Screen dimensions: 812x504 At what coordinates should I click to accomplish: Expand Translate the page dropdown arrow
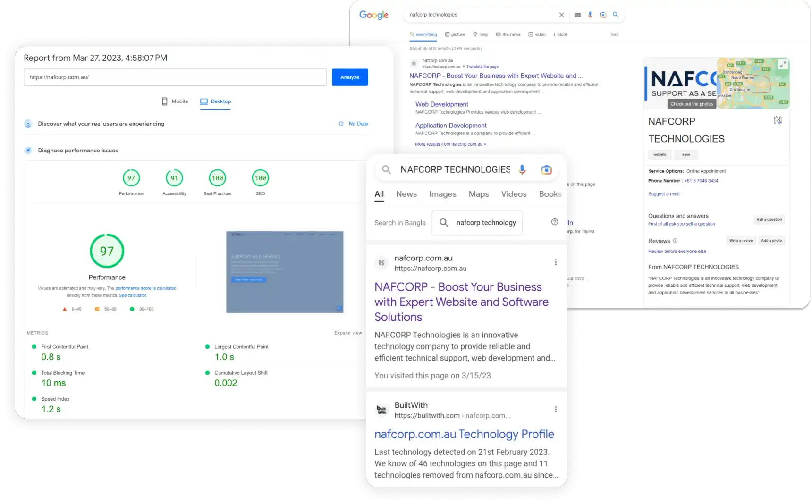464,67
